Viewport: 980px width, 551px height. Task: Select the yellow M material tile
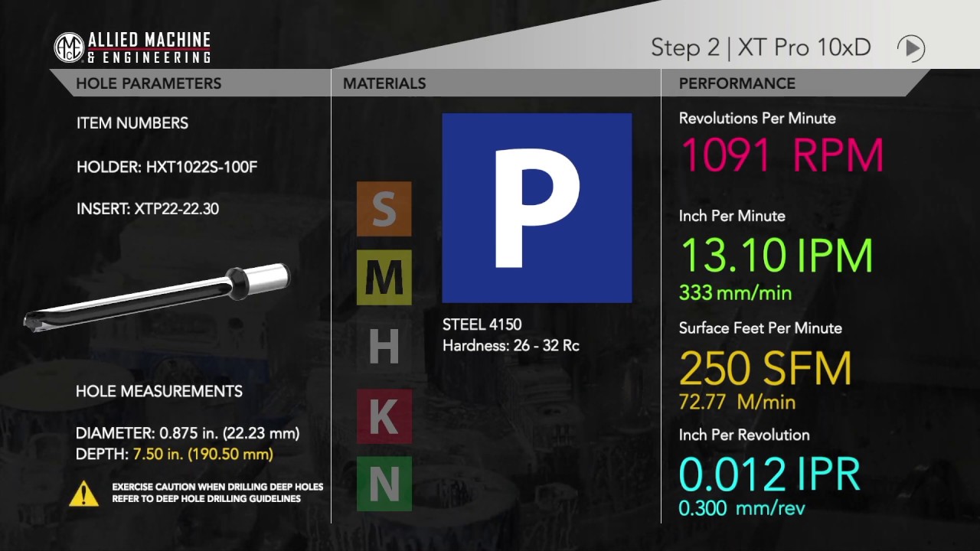click(384, 278)
